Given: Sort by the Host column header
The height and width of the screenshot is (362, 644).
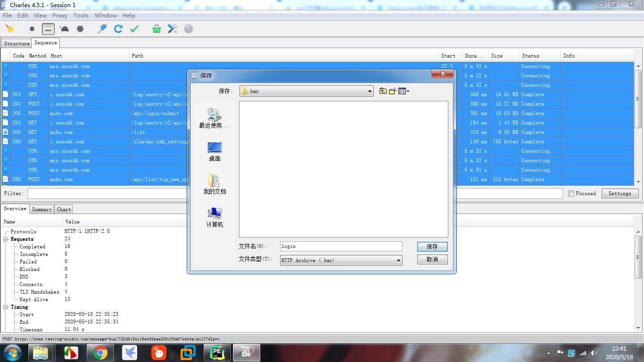Looking at the screenshot, I should (x=89, y=56).
